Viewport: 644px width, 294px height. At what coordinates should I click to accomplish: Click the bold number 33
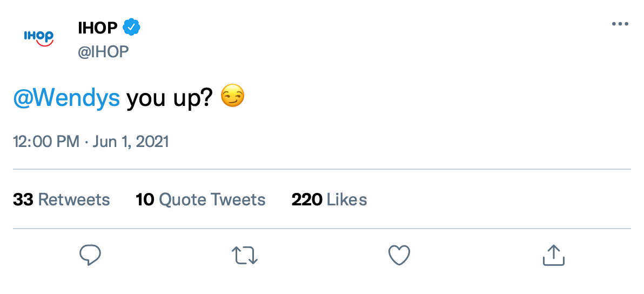pyautogui.click(x=23, y=200)
